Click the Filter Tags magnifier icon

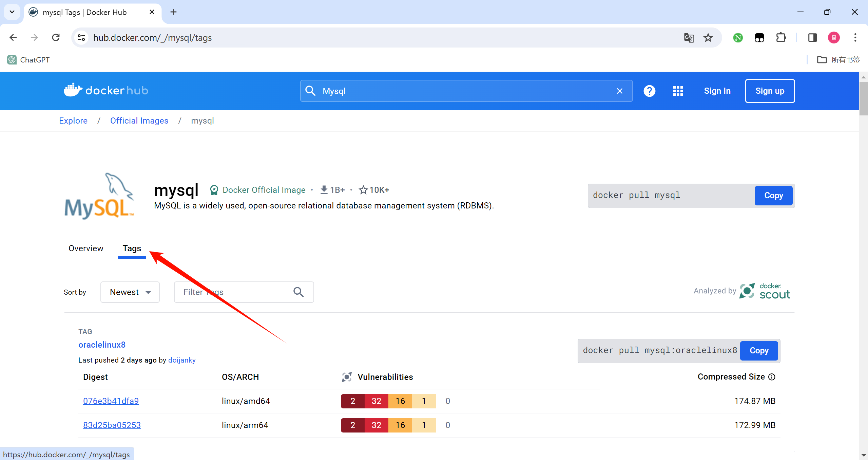[x=298, y=292]
